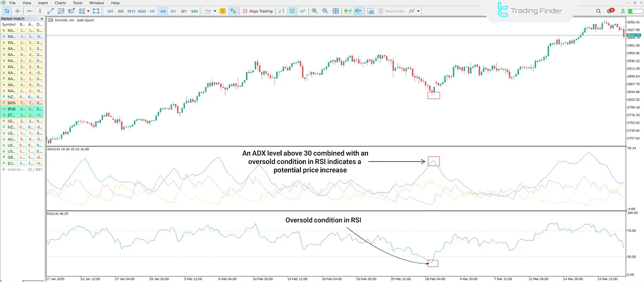Click the XAUUSD chart window icon
The height and width of the screenshot is (282, 644).
(50, 20)
